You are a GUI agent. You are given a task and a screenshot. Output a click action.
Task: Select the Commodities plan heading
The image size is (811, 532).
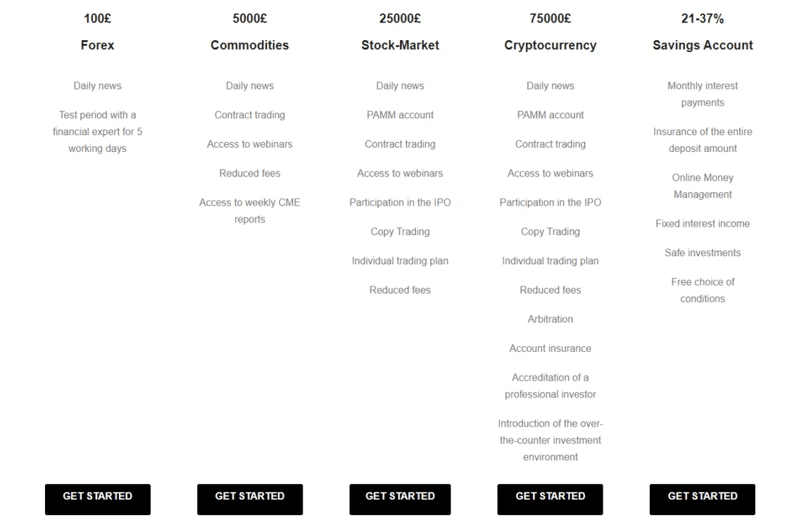pyautogui.click(x=250, y=45)
